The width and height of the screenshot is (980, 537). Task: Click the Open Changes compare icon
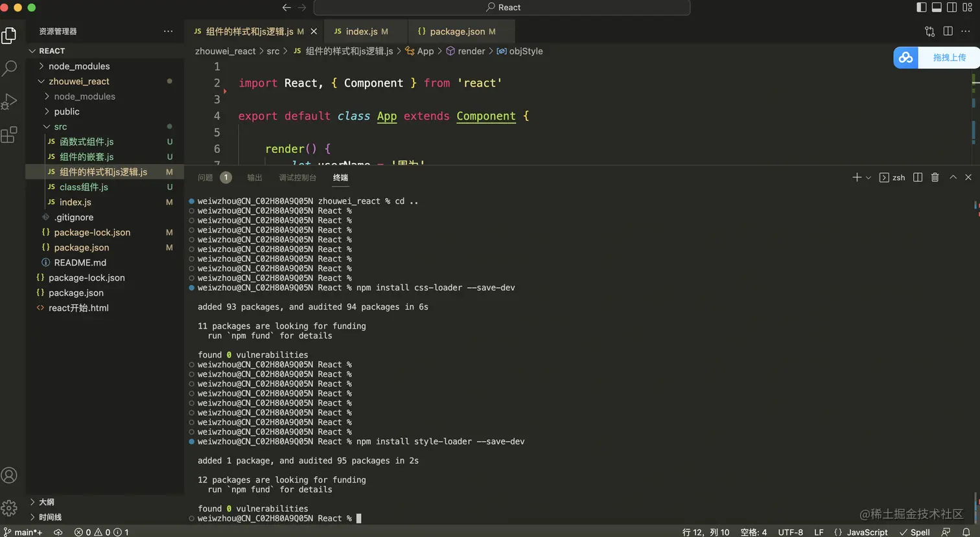pos(930,31)
